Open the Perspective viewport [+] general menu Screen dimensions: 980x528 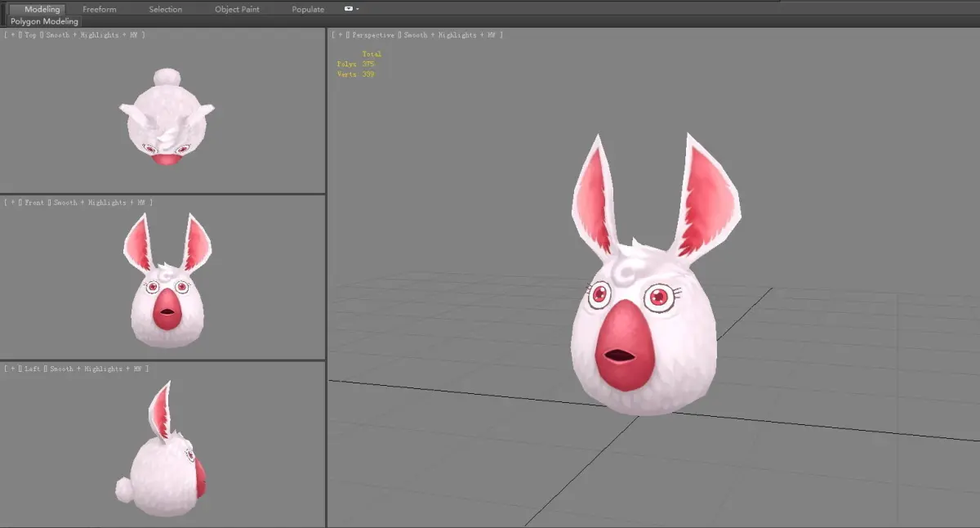click(x=340, y=35)
